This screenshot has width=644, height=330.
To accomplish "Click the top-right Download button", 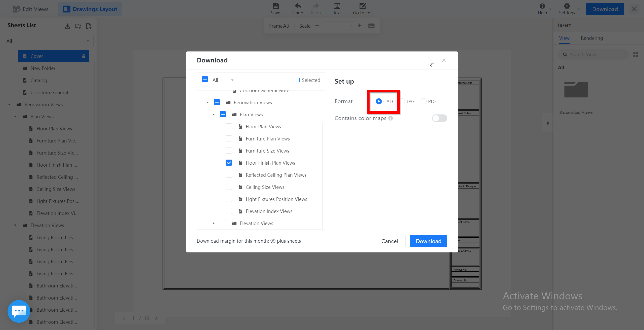I will point(605,9).
